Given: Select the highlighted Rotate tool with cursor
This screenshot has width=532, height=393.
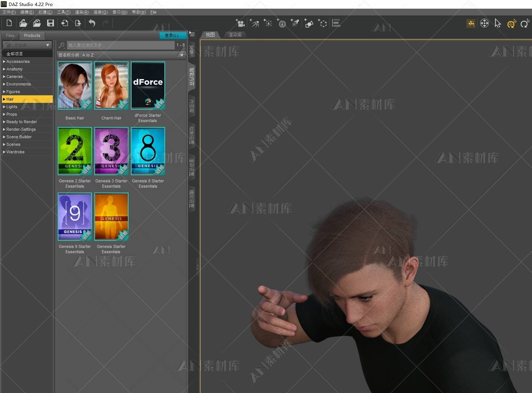Looking at the screenshot, I should [511, 24].
